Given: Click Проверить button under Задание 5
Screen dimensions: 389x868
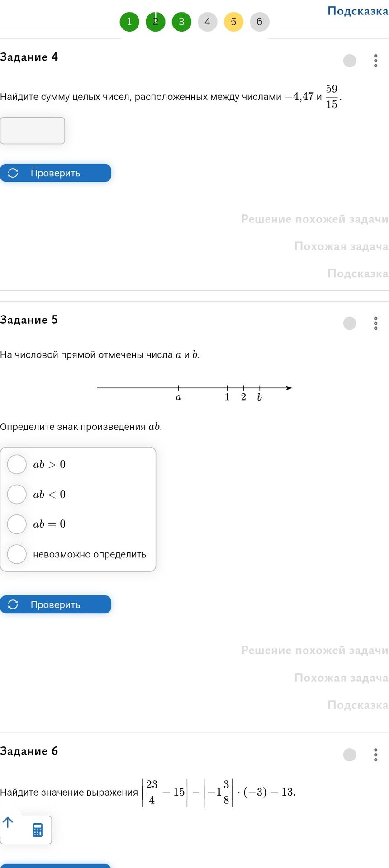Looking at the screenshot, I should point(56,604).
